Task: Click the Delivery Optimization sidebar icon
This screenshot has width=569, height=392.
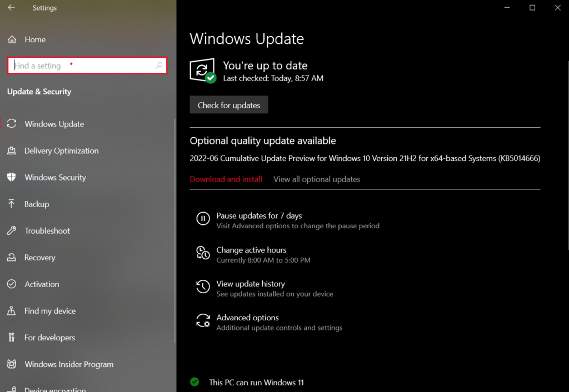Action: pyautogui.click(x=12, y=150)
